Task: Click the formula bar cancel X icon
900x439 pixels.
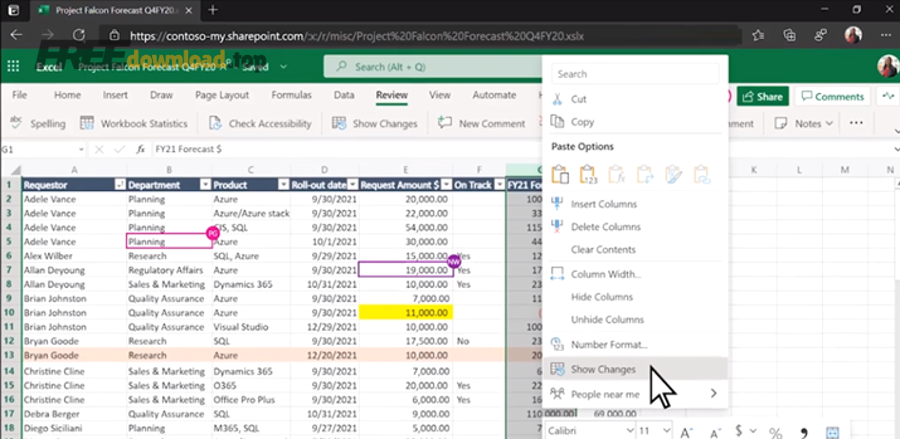Action: [99, 149]
